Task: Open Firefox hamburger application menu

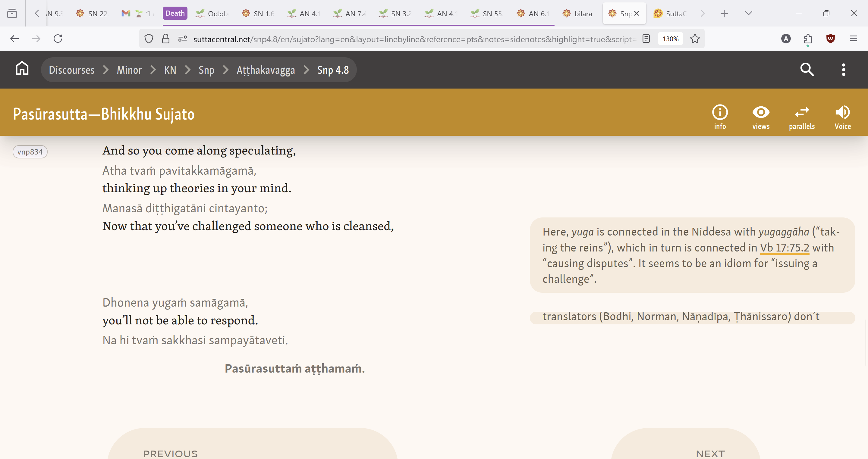Action: (853, 39)
